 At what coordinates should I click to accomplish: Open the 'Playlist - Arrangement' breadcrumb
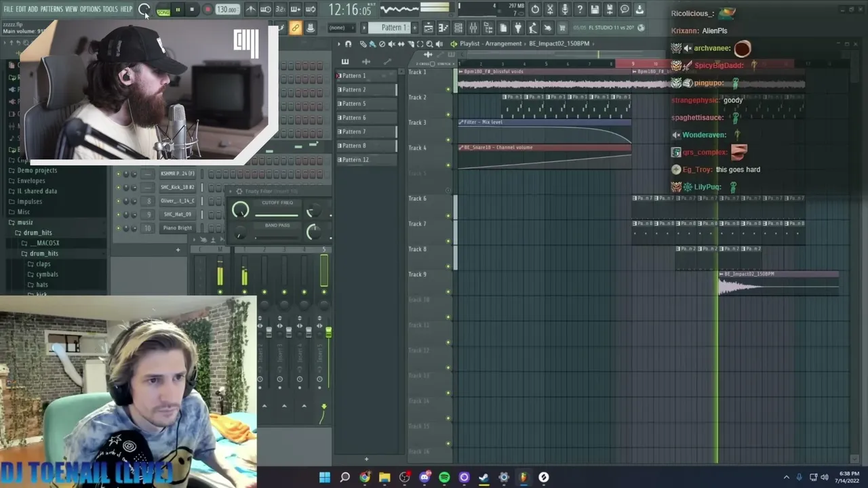490,44
